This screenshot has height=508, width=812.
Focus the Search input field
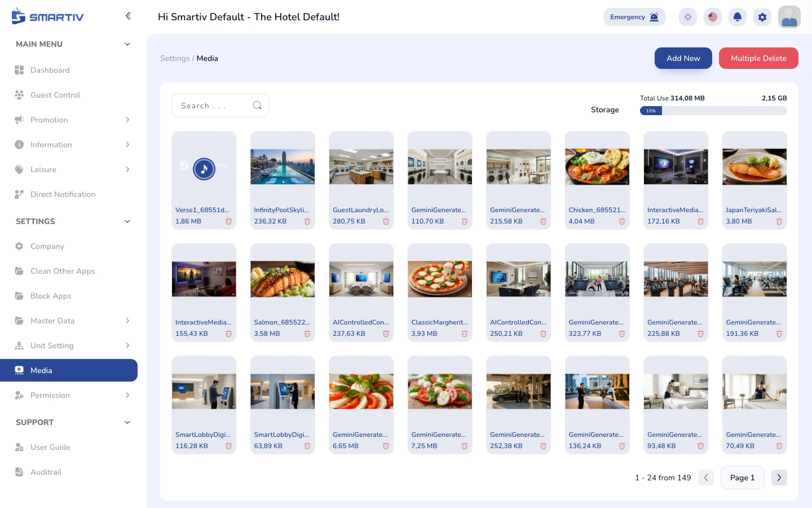coord(220,106)
